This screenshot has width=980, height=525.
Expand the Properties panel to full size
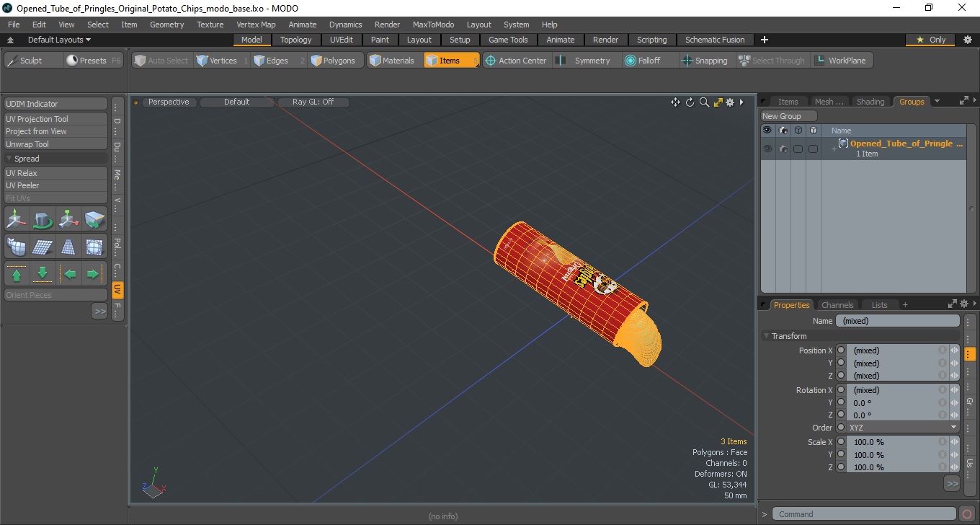(x=951, y=304)
